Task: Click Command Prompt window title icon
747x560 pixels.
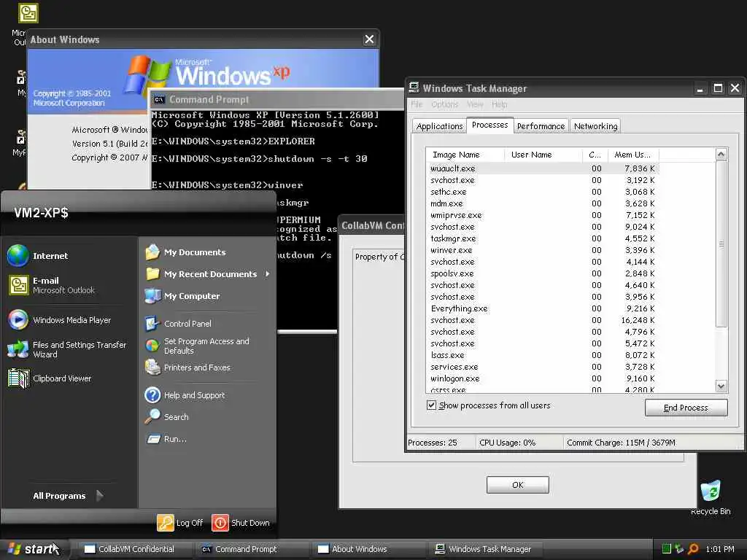Action: click(x=159, y=99)
